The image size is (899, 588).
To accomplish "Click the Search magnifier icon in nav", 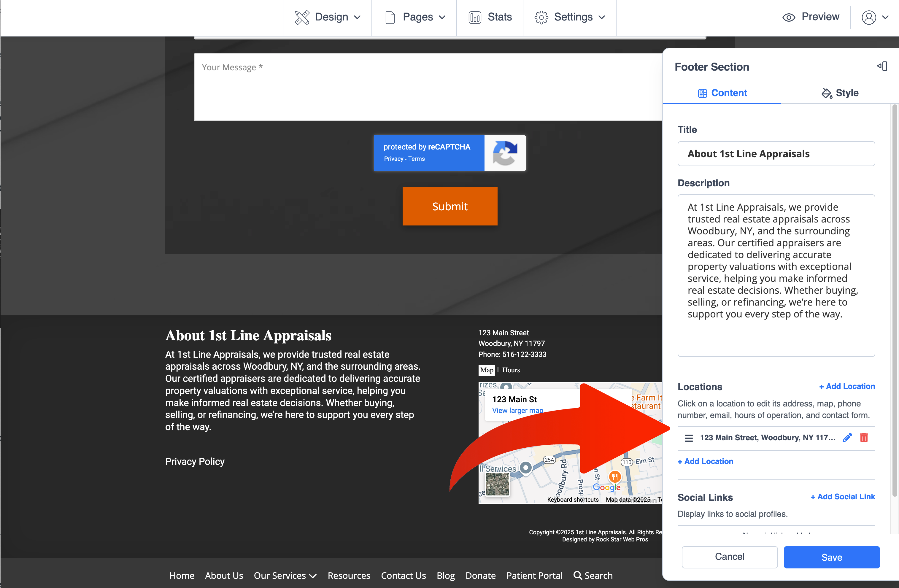I will [578, 576].
